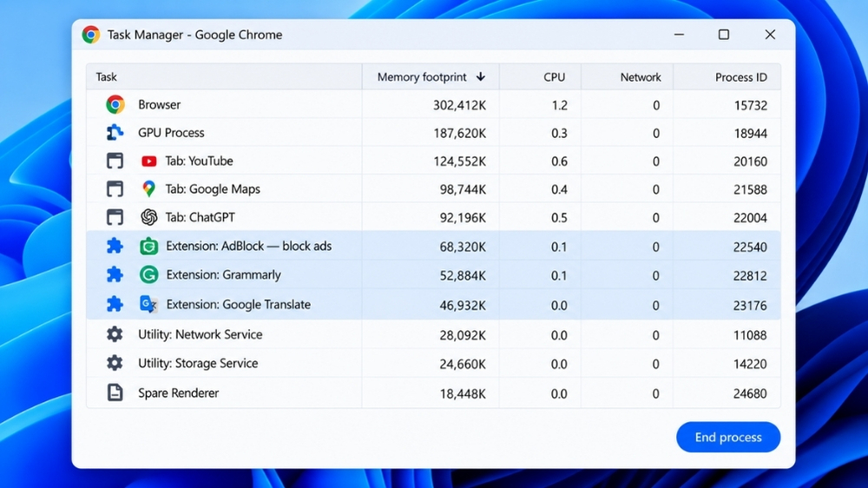Select the Extension: Grammarly task
This screenshot has width=868, height=488.
(x=433, y=274)
